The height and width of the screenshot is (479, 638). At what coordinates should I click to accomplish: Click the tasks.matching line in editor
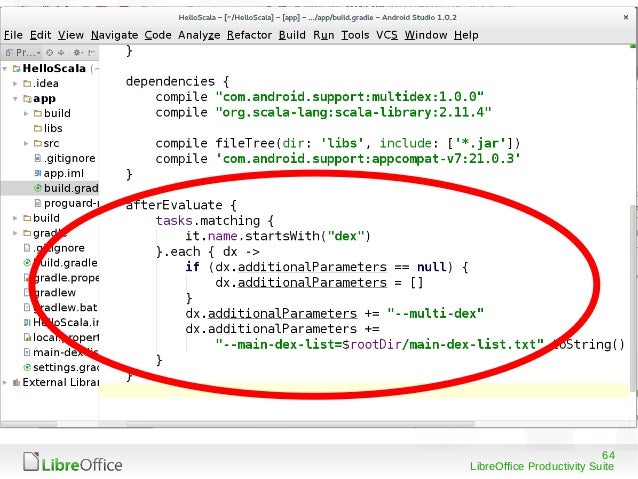point(214,221)
